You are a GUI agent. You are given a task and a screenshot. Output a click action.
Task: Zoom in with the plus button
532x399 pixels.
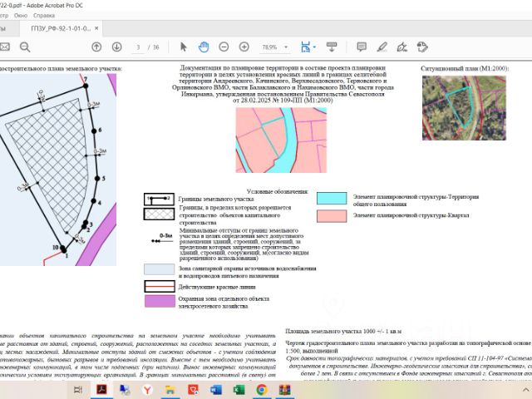(x=244, y=47)
